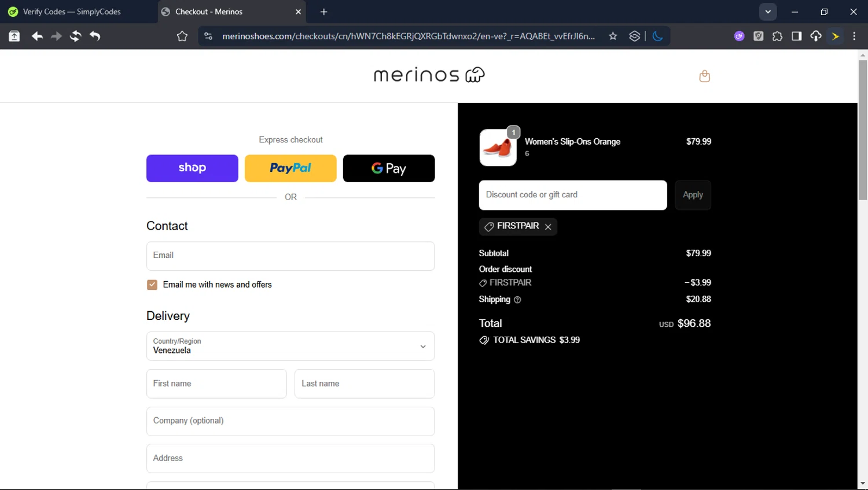Click the cloud upload icon
This screenshot has width=868, height=490.
point(816,36)
